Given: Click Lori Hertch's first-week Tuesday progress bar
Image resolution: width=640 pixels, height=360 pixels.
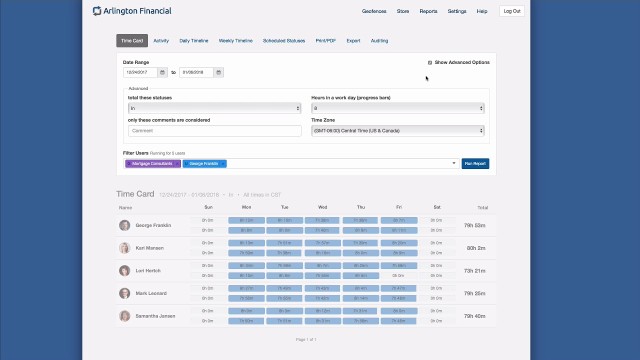Looking at the screenshot, I should [x=284, y=266].
